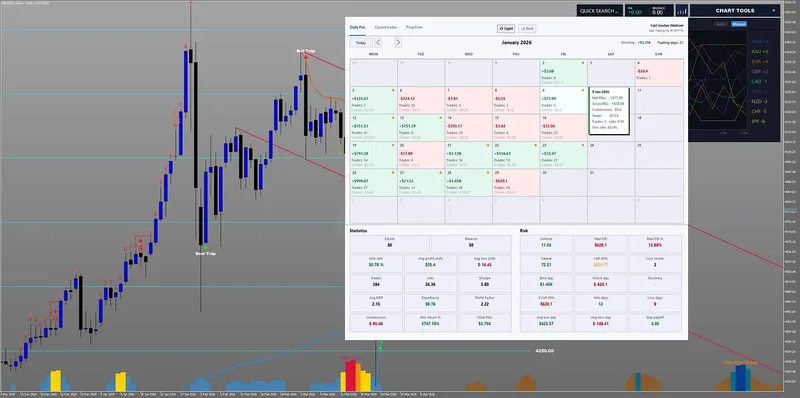
Task: Click the Max DD % card
Action: pos(655,245)
